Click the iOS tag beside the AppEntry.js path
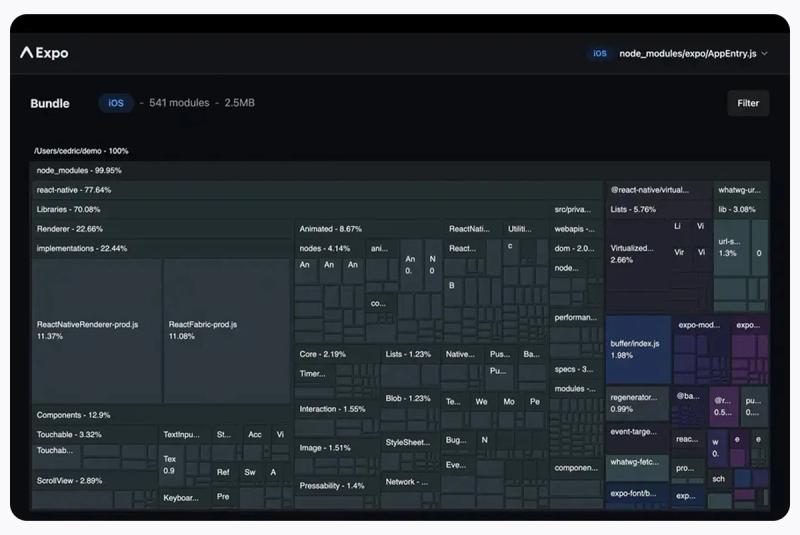This screenshot has height=535, width=800. coord(600,54)
